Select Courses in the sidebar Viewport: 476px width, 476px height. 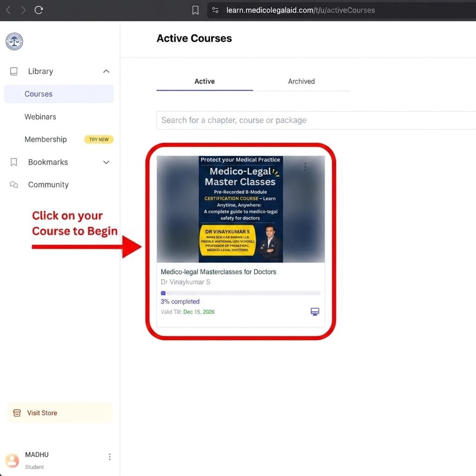pyautogui.click(x=59, y=94)
